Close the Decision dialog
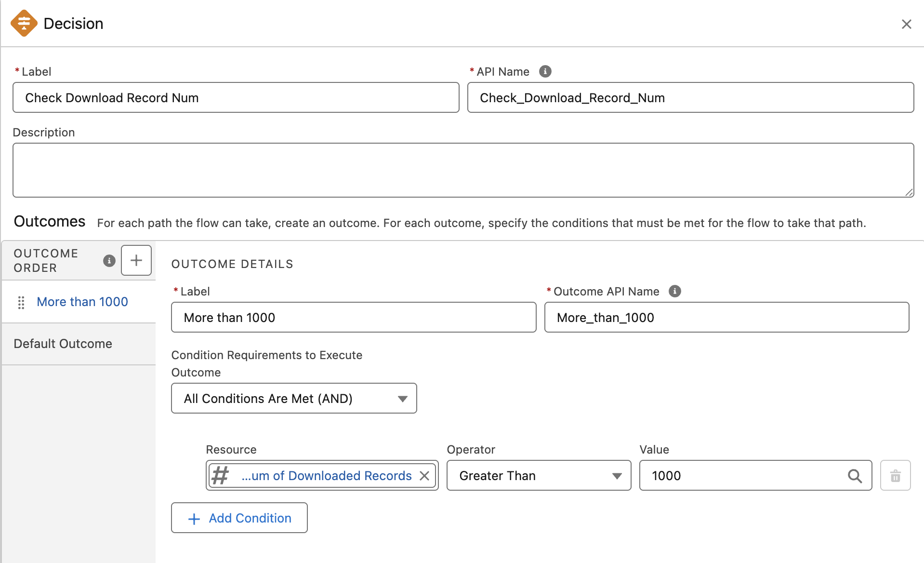924x563 pixels. 906,24
